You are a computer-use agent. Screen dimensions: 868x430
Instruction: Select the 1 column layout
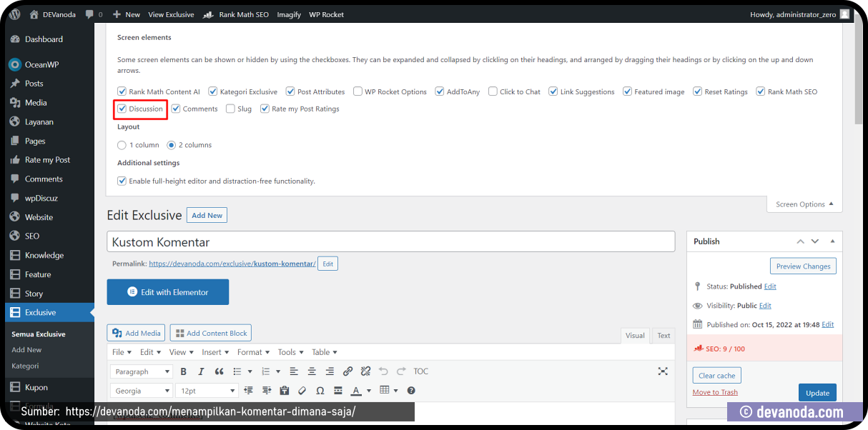tap(122, 145)
